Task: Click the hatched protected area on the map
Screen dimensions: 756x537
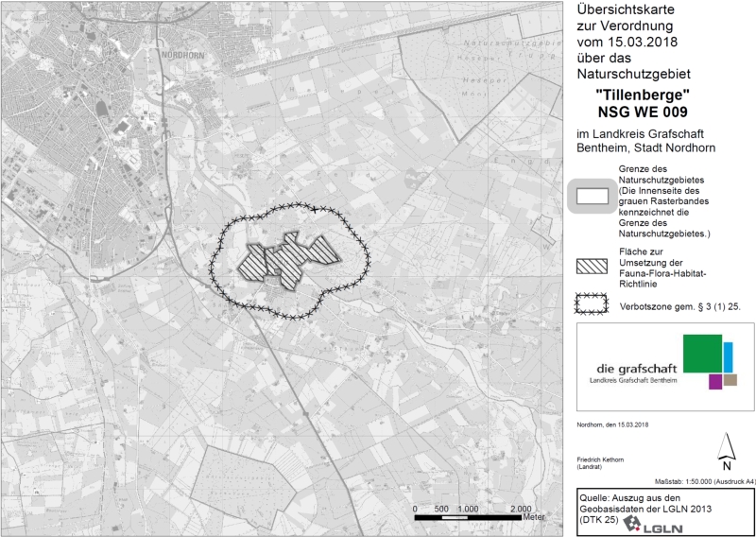Action: point(288,256)
